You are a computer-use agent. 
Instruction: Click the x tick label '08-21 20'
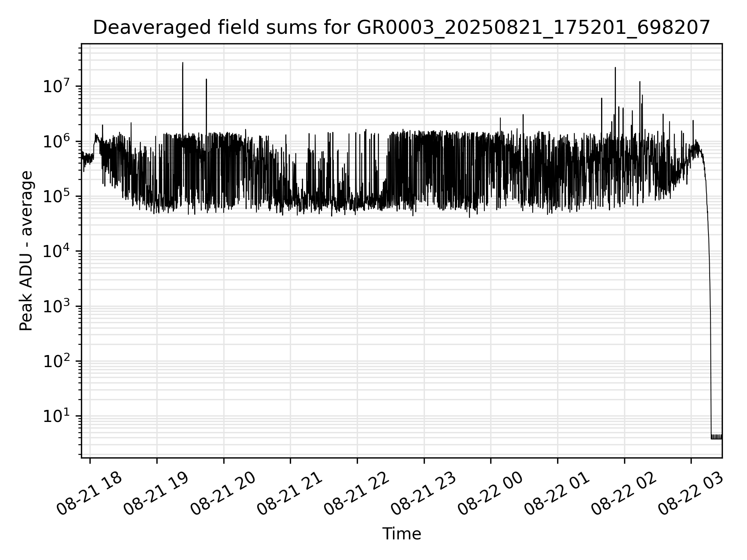tap(223, 494)
